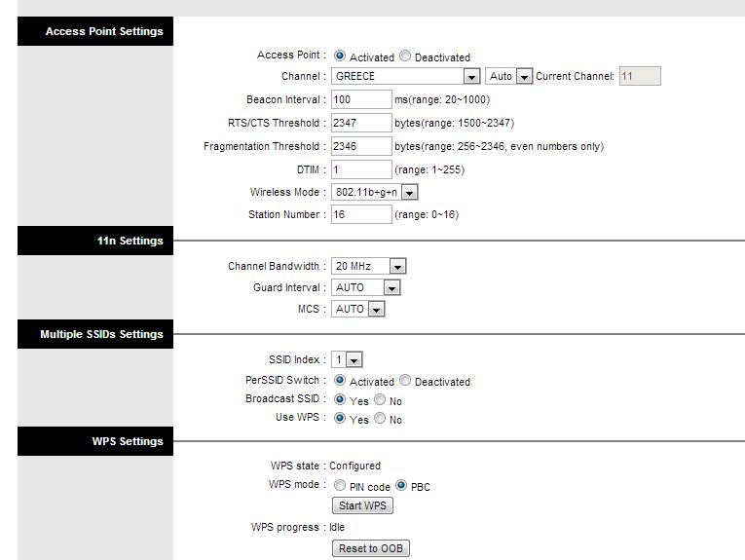
Task: Choose PIN code WPS mode
Action: coord(339,485)
